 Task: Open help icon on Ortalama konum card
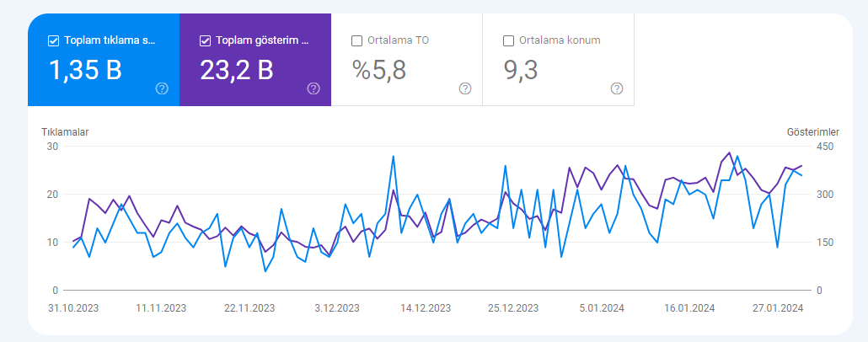[x=617, y=88]
